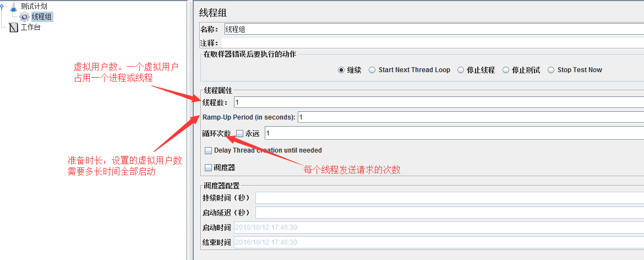The height and width of the screenshot is (260, 644).
Task: Collapse the 测试计划 tree node handle
Action: [x=3, y=6]
